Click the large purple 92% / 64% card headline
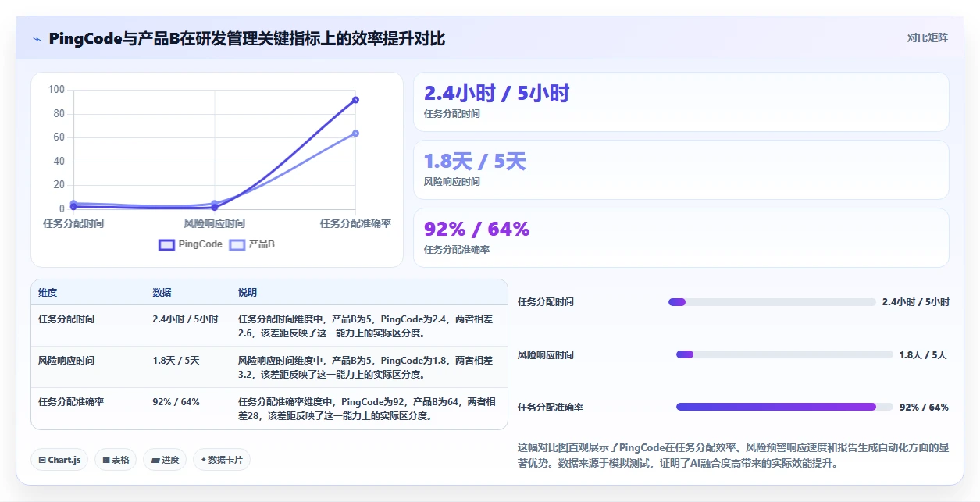Viewport: 980px width, 502px height. [476, 229]
